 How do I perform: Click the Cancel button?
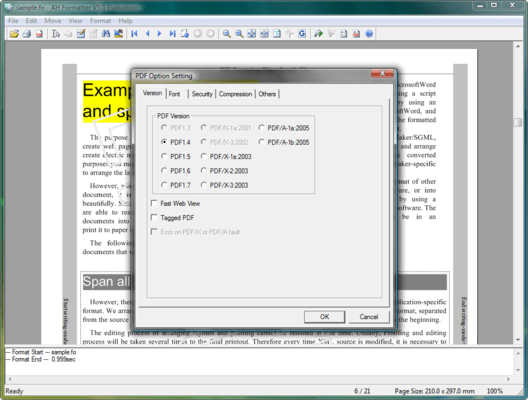[369, 317]
